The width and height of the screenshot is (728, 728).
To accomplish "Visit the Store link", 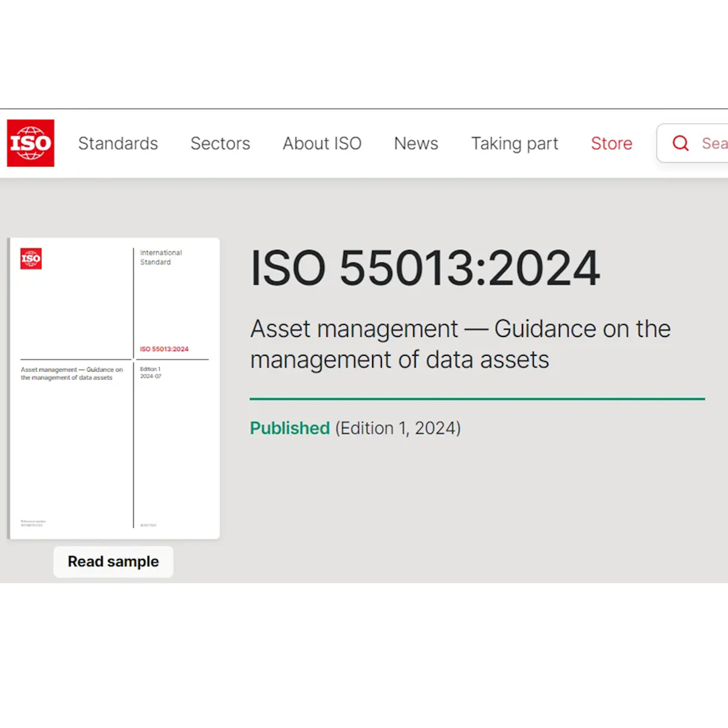I will click(x=611, y=143).
